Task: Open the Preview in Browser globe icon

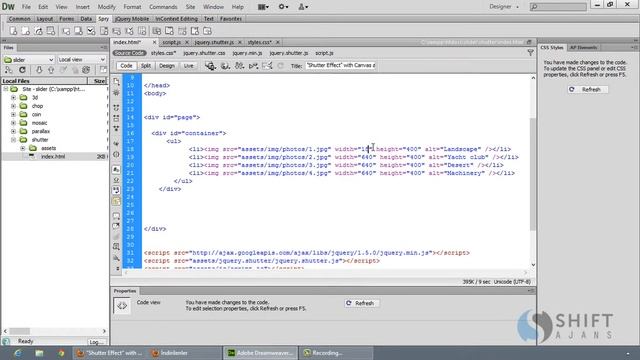Action: pos(225,66)
